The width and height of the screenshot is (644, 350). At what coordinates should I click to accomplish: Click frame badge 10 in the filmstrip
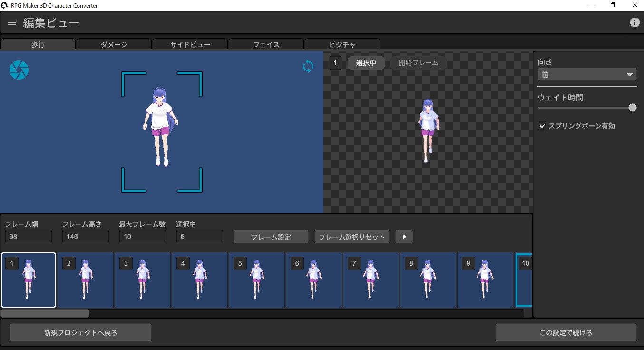pyautogui.click(x=525, y=263)
